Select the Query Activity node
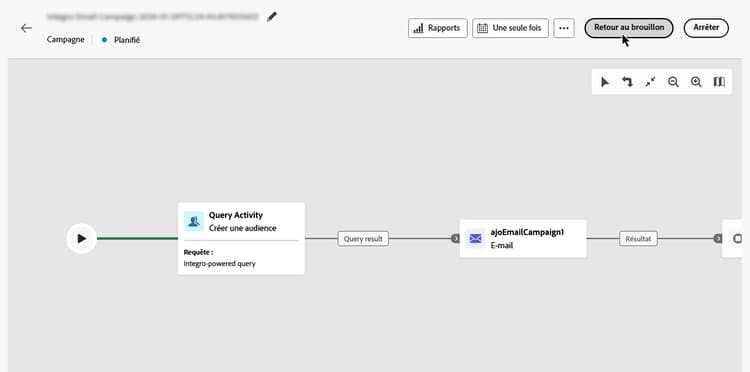The height and width of the screenshot is (372, 750). pyautogui.click(x=241, y=238)
